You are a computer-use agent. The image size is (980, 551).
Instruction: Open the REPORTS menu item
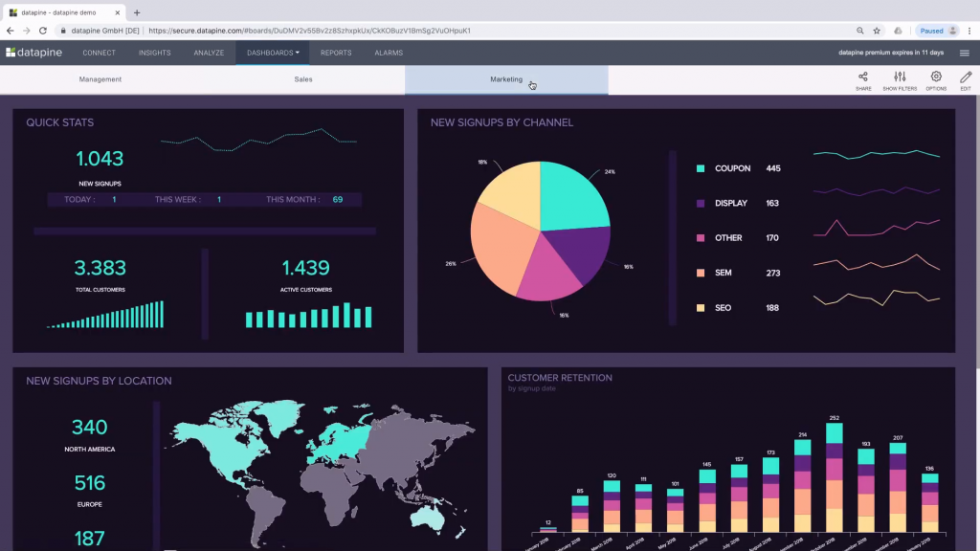336,53
